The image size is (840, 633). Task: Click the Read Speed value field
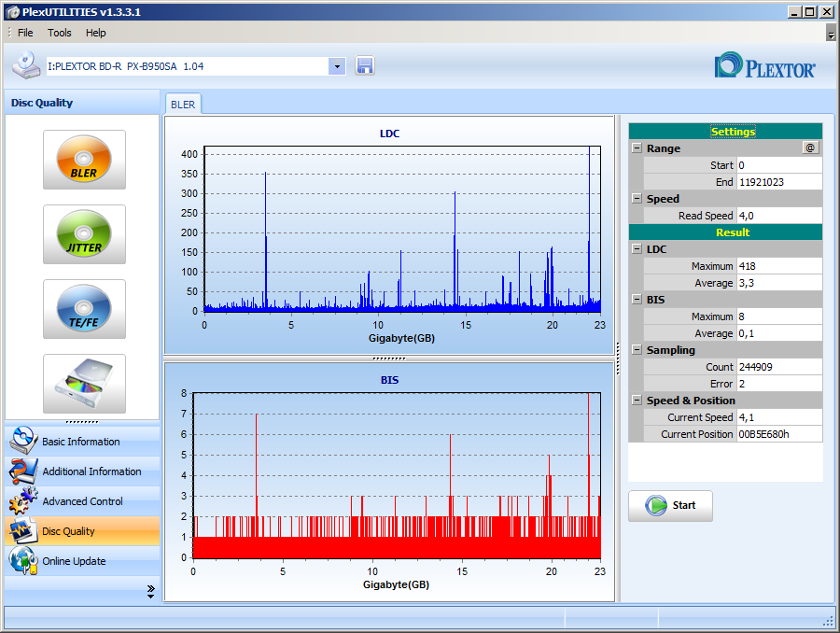click(x=779, y=216)
